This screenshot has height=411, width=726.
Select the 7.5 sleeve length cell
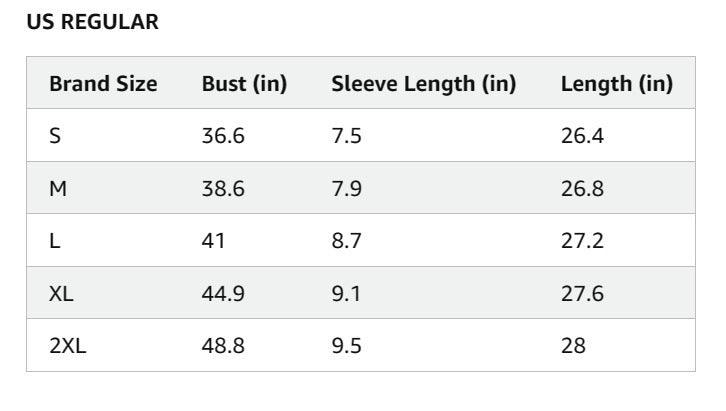(346, 136)
